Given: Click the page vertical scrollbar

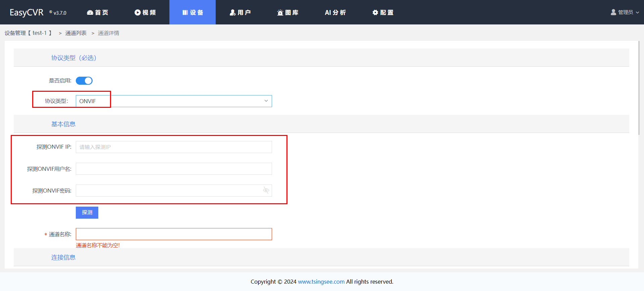Looking at the screenshot, I should [x=639, y=88].
